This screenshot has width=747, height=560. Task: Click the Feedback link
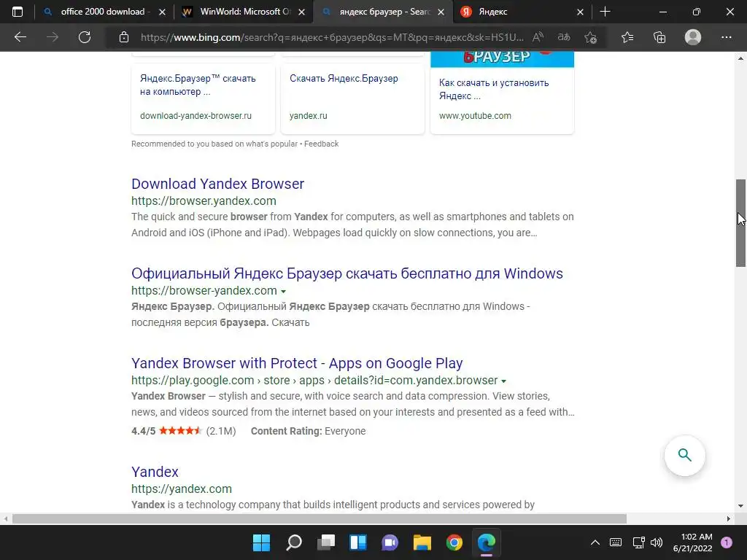tap(321, 144)
